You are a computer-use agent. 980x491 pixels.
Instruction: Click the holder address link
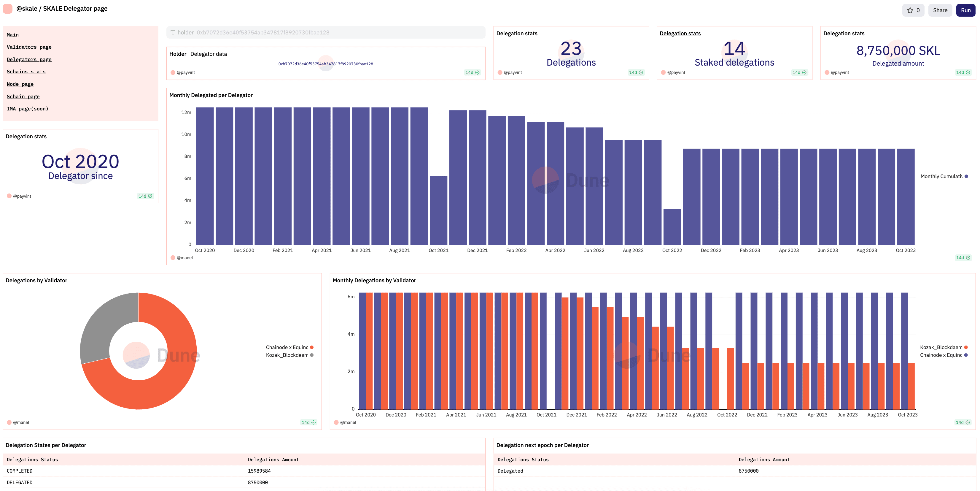tap(325, 64)
